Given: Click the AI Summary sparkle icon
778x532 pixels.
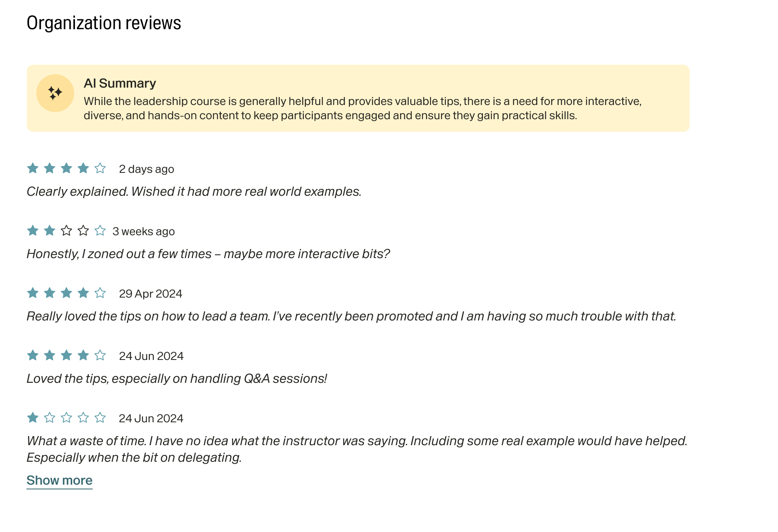Looking at the screenshot, I should click(55, 93).
